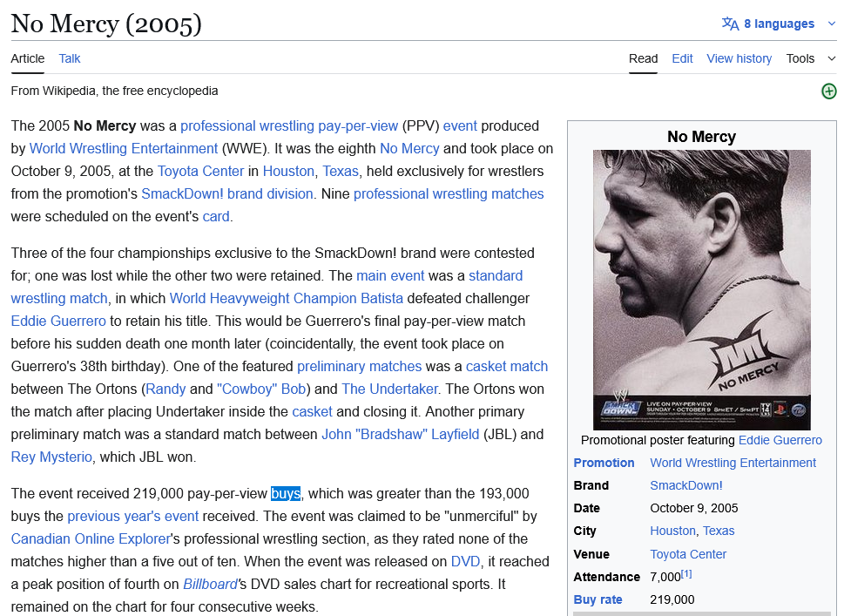Click the attendance reference [1] footnote
Viewport: 844px width, 616px height.
click(686, 574)
